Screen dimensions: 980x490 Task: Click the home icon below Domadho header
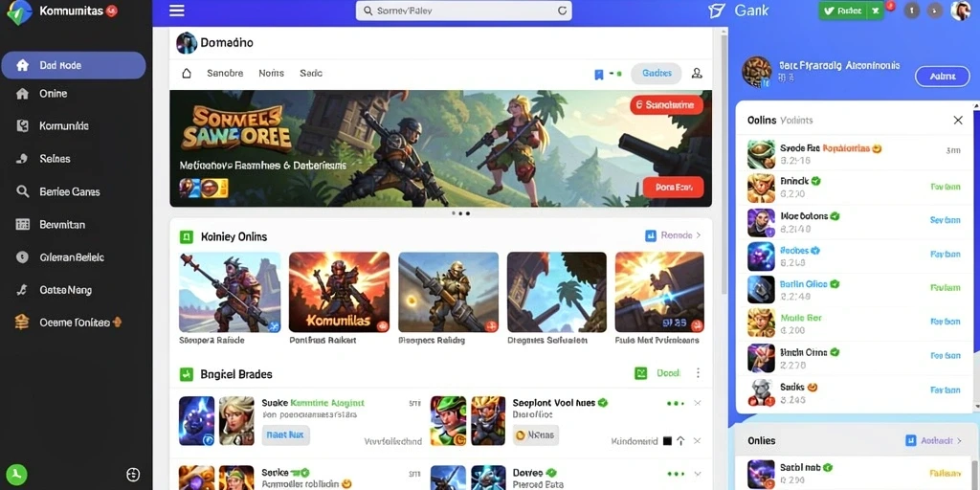[x=187, y=73]
